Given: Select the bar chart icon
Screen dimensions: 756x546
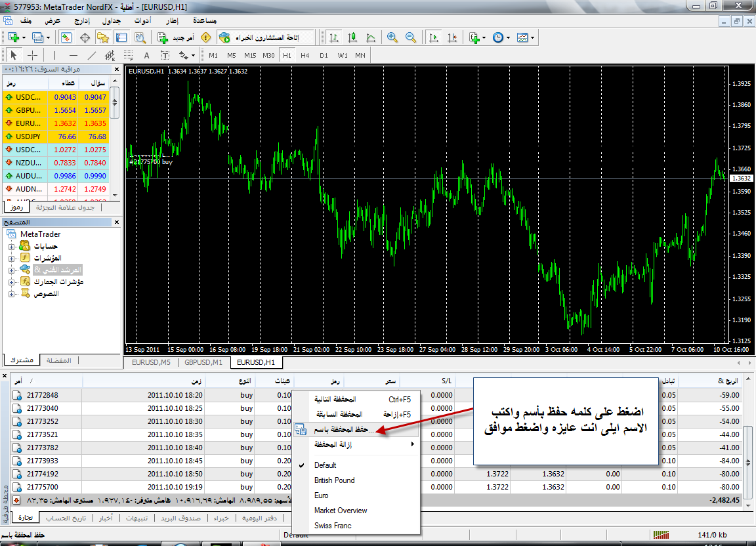Looking at the screenshot, I should coord(334,37).
